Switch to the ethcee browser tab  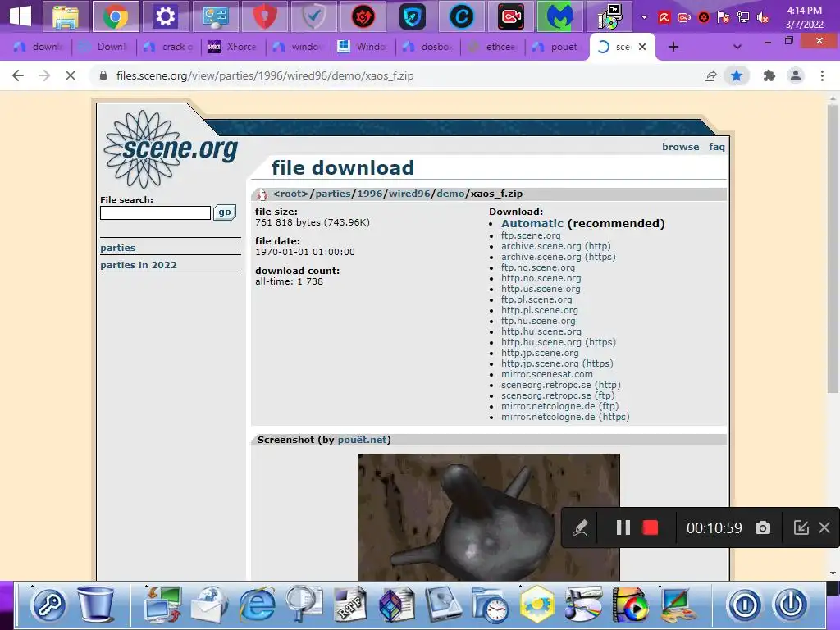coord(493,47)
